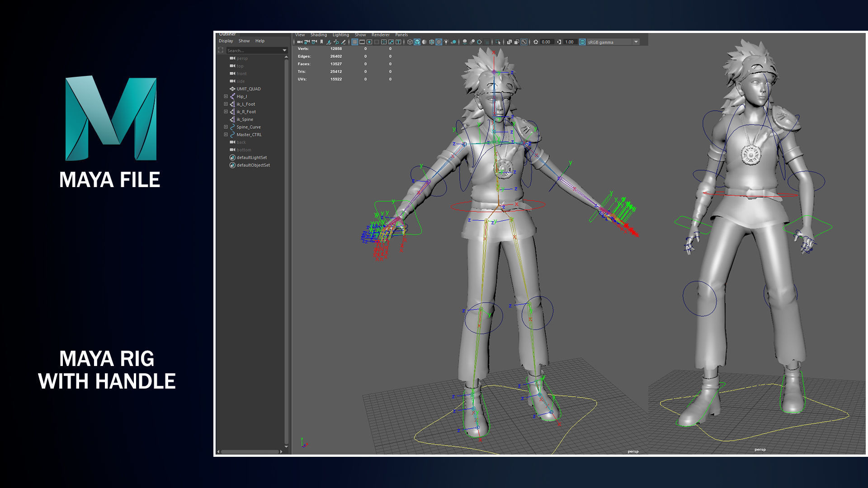Click the camera Bookmarks icon

pos(321,42)
